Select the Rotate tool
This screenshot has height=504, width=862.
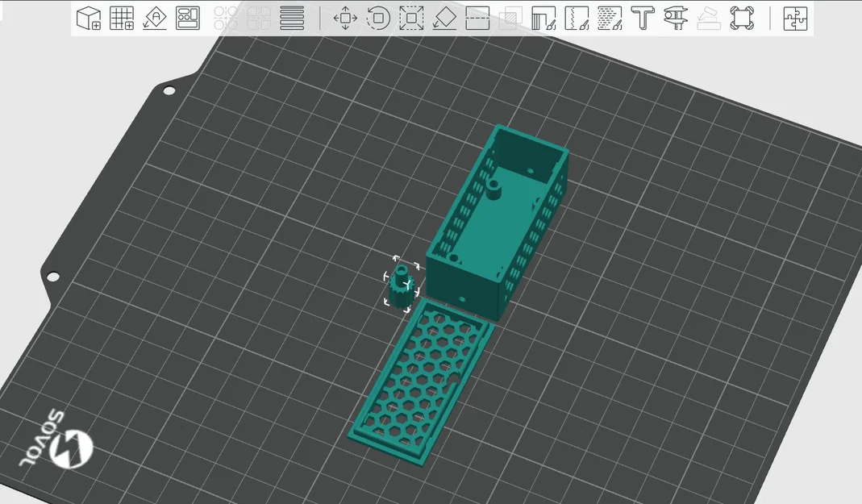(x=378, y=18)
